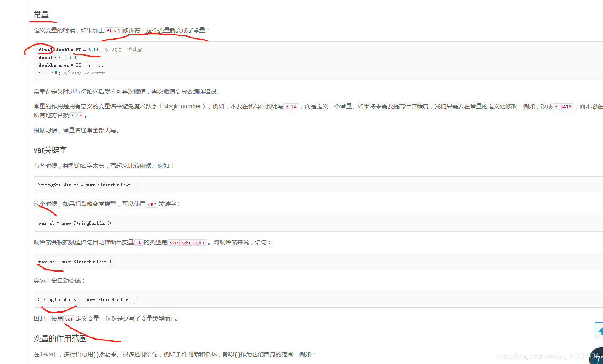
Task: Click inline code "3.1416"
Action: (563, 107)
